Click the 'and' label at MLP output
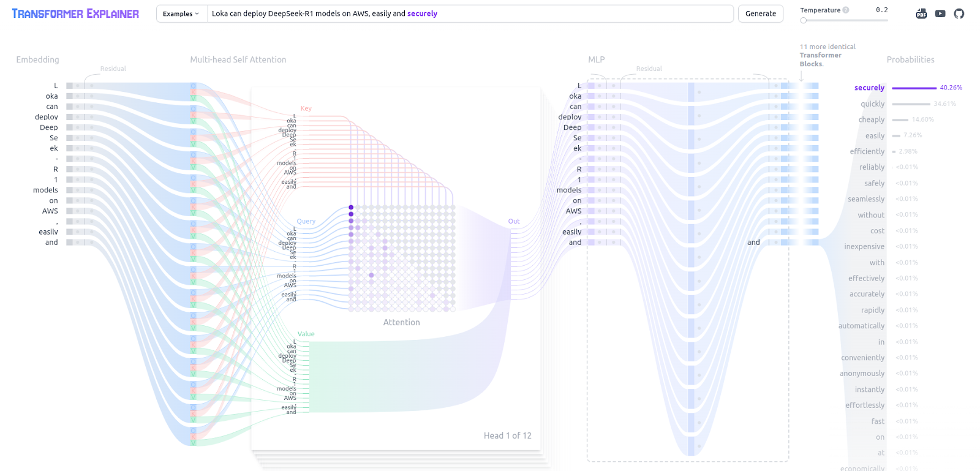 coord(753,242)
